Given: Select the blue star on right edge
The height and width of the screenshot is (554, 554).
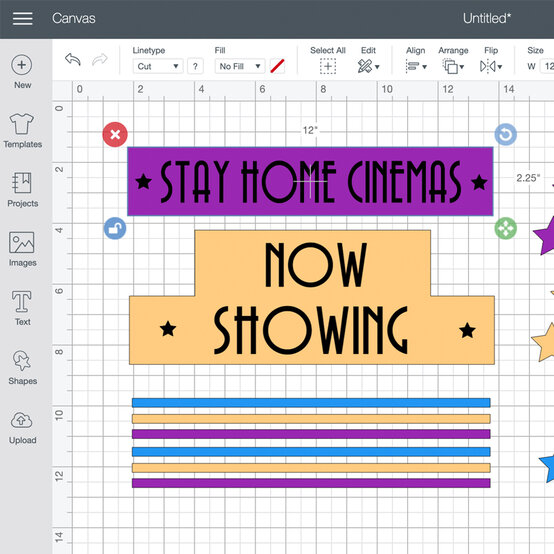Looking at the screenshot, I should (548, 468).
